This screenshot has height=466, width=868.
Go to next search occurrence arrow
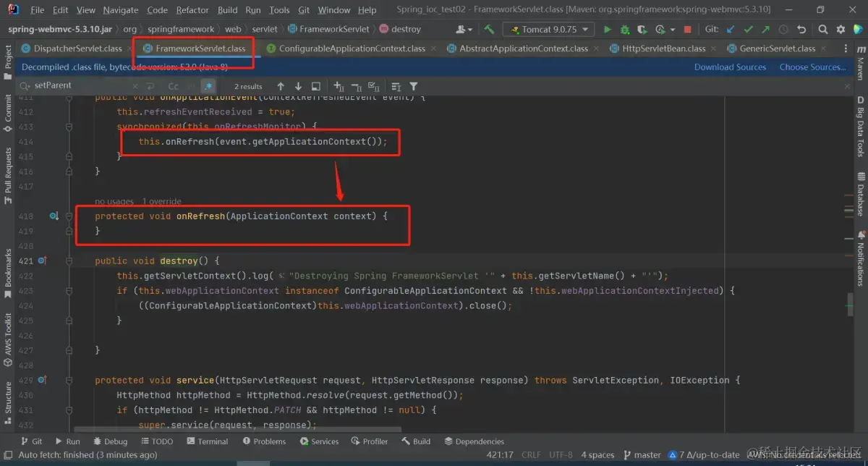tap(298, 86)
